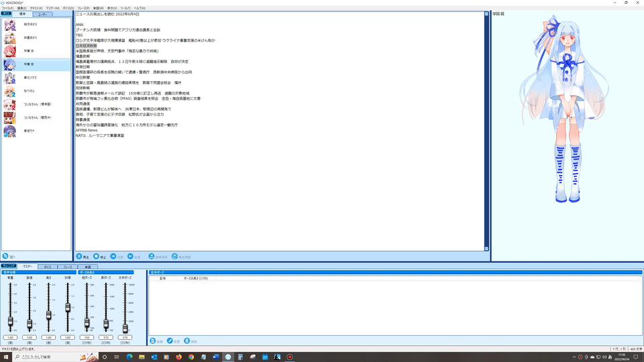Click the 文末ポーズ slider handle
Screen dimensions: 644x362
125,328
